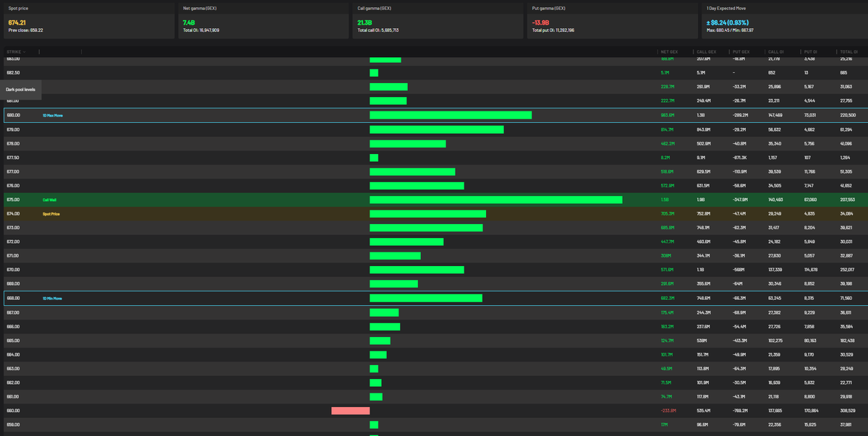
Task: Select the 676.00 strike cell
Action: [x=12, y=186]
